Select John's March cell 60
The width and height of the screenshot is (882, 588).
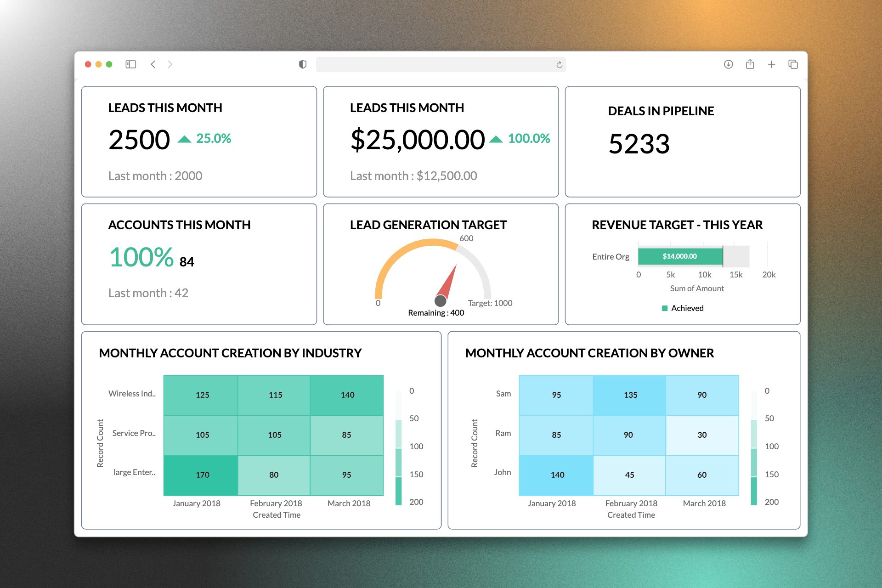point(702,475)
